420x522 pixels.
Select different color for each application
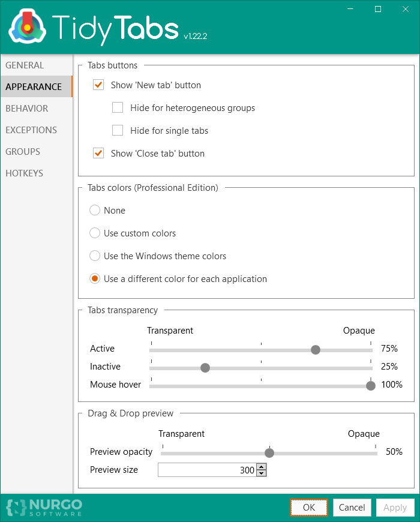click(x=95, y=278)
